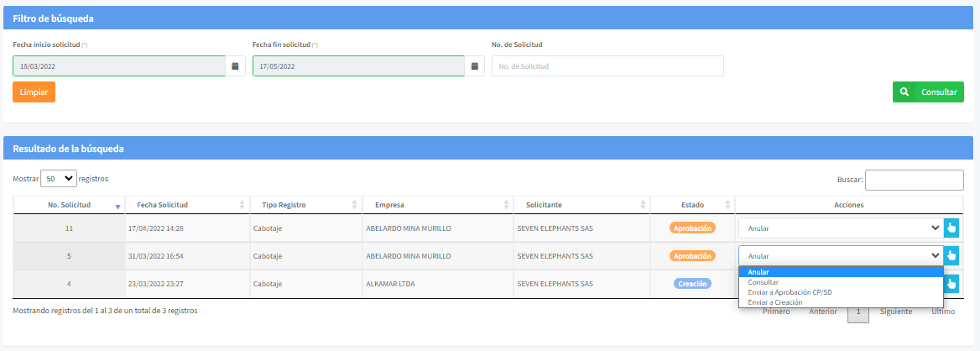The height and width of the screenshot is (351, 980).
Task: Open calendar for Fecha fin solicitud
Action: (x=474, y=66)
